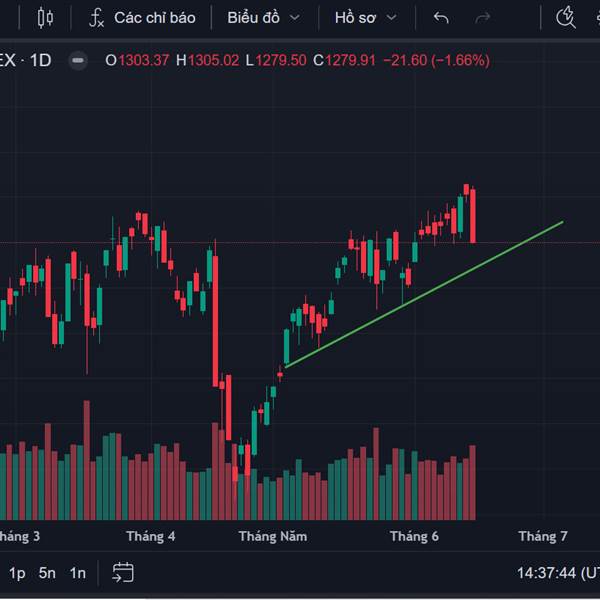Click the 'Tháng 6' axis label
The height and width of the screenshot is (600, 600).
pos(414,536)
